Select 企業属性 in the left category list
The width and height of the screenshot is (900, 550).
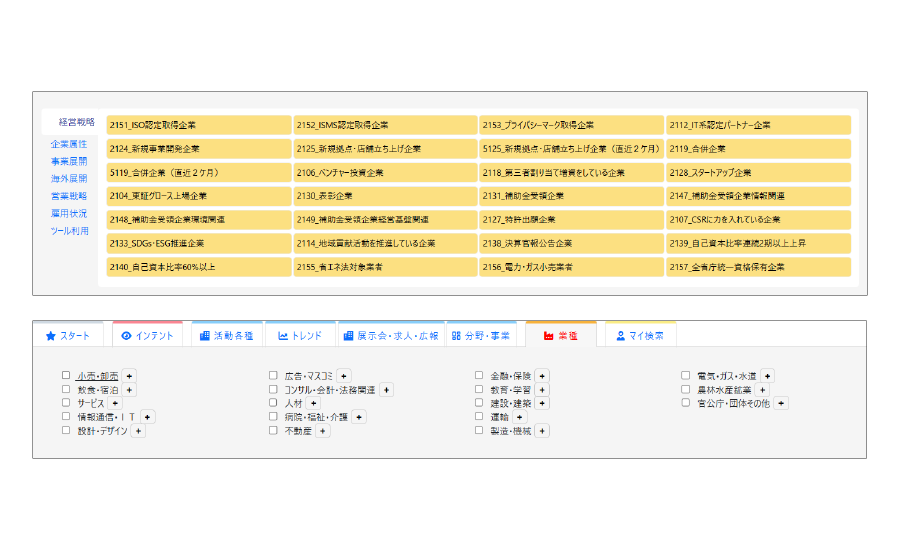point(69,144)
